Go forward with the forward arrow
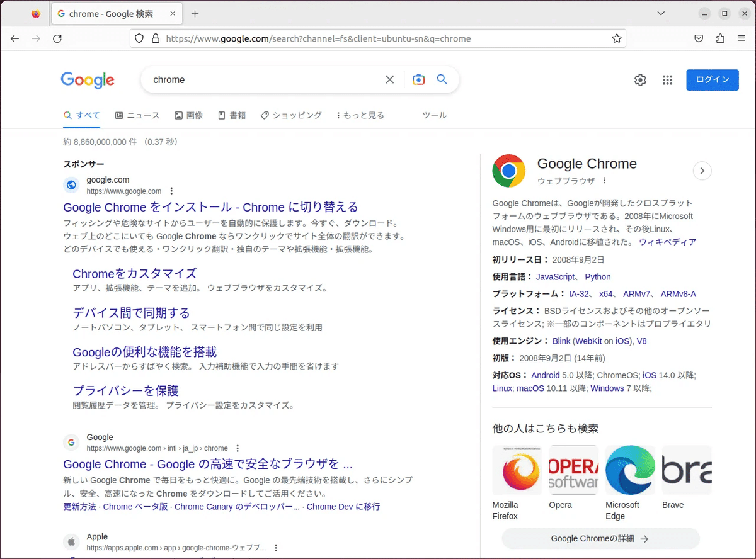The image size is (756, 559). tap(36, 38)
